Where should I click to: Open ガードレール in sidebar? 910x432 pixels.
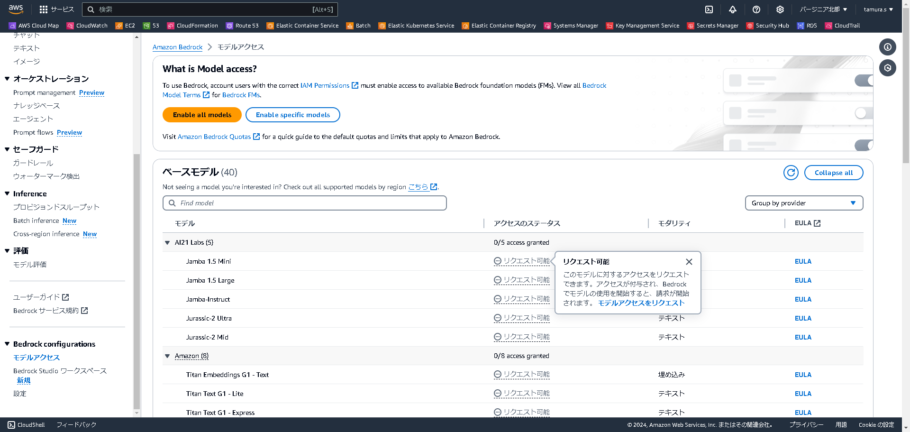click(33, 163)
